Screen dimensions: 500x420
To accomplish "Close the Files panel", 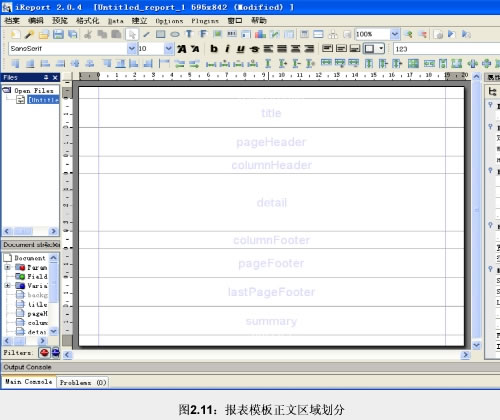I will point(55,78).
